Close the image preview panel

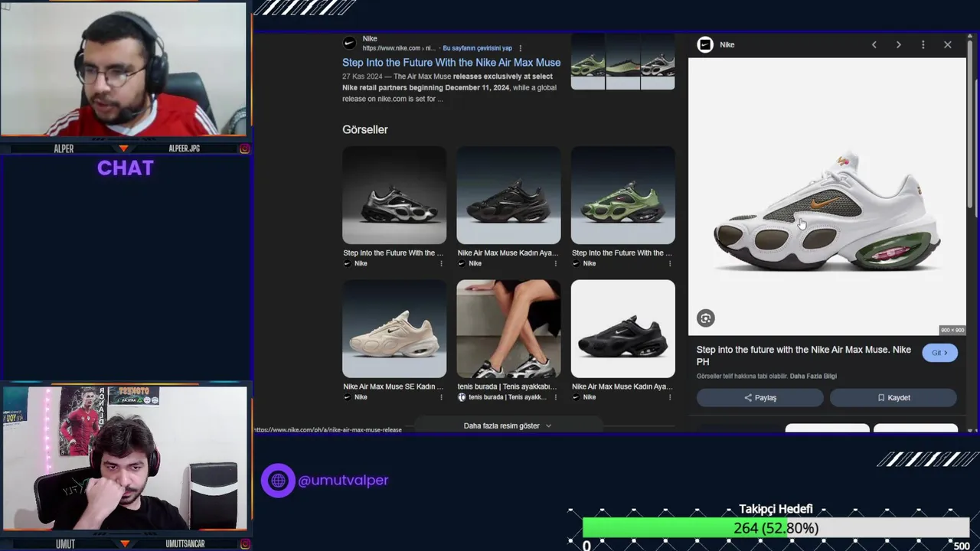[x=947, y=44]
